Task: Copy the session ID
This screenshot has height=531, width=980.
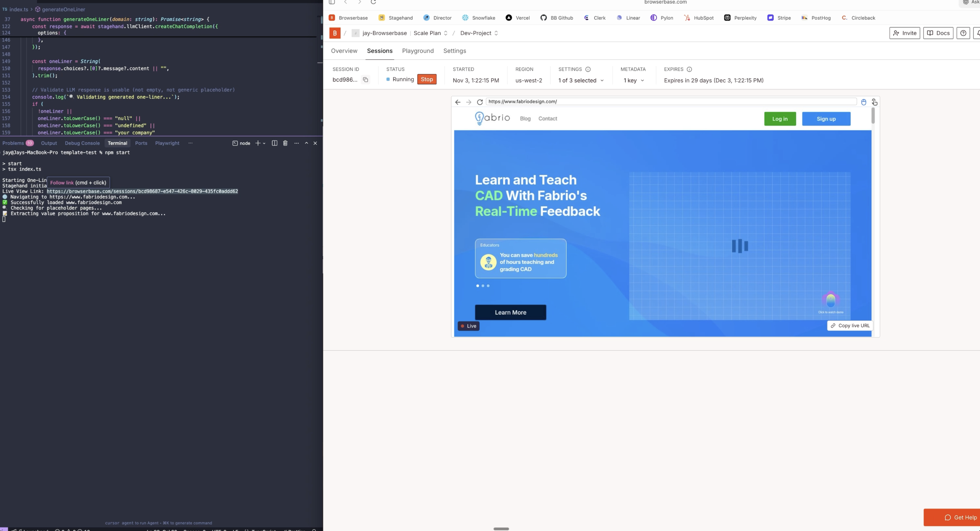Action: point(365,80)
